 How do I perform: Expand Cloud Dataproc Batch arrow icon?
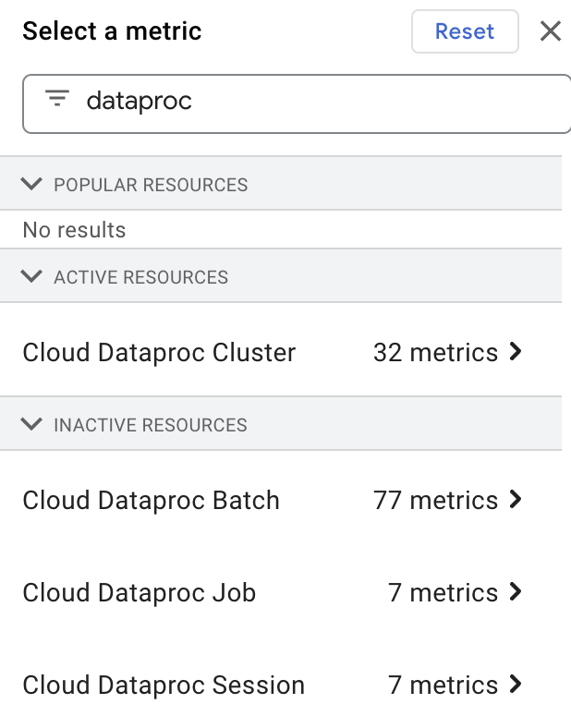click(516, 500)
